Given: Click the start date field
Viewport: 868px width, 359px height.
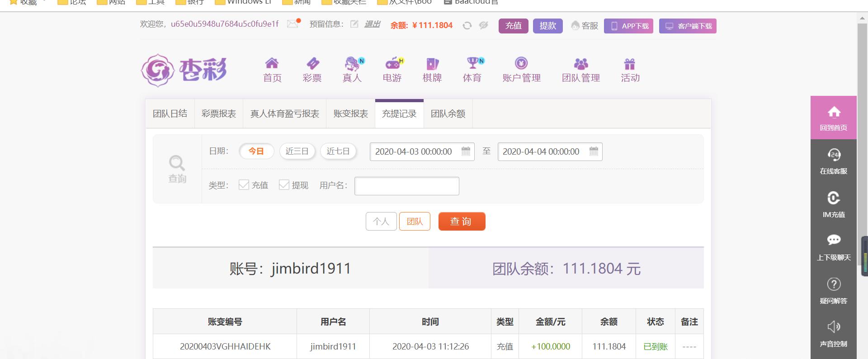Looking at the screenshot, I should [422, 151].
